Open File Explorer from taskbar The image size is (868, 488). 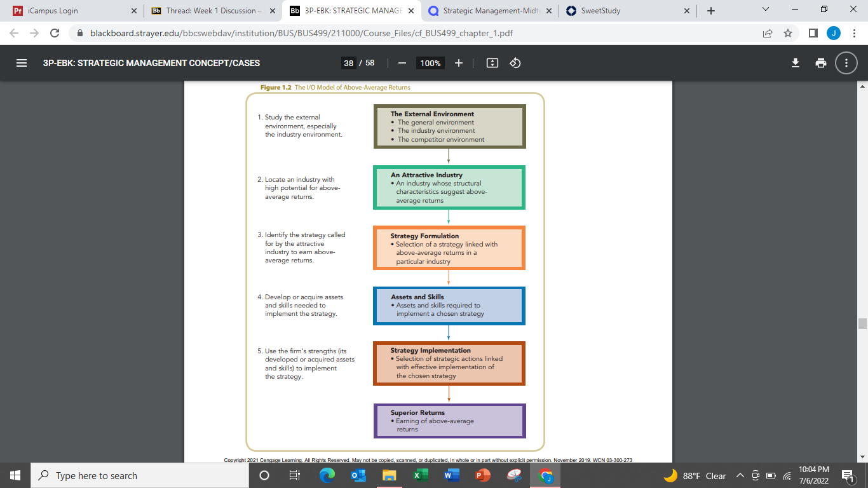coord(389,475)
